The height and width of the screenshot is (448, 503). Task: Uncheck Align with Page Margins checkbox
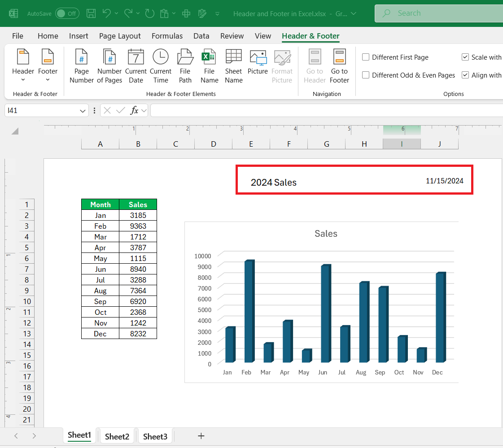(x=465, y=75)
